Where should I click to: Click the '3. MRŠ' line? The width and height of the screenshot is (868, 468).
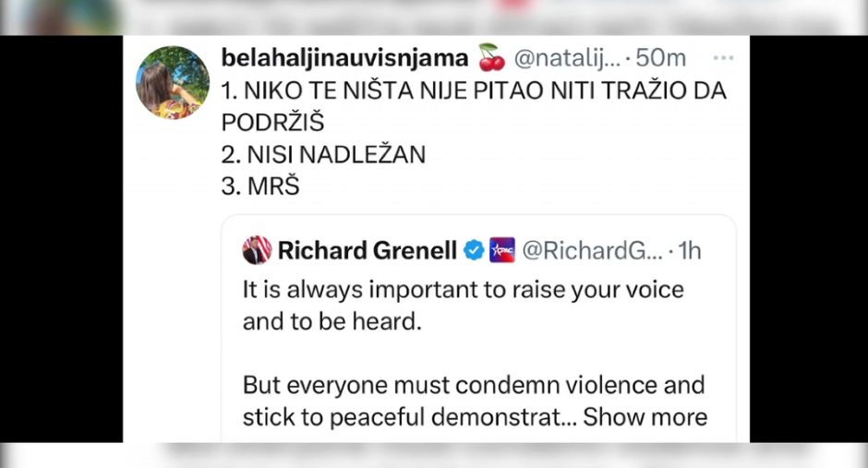click(x=261, y=186)
